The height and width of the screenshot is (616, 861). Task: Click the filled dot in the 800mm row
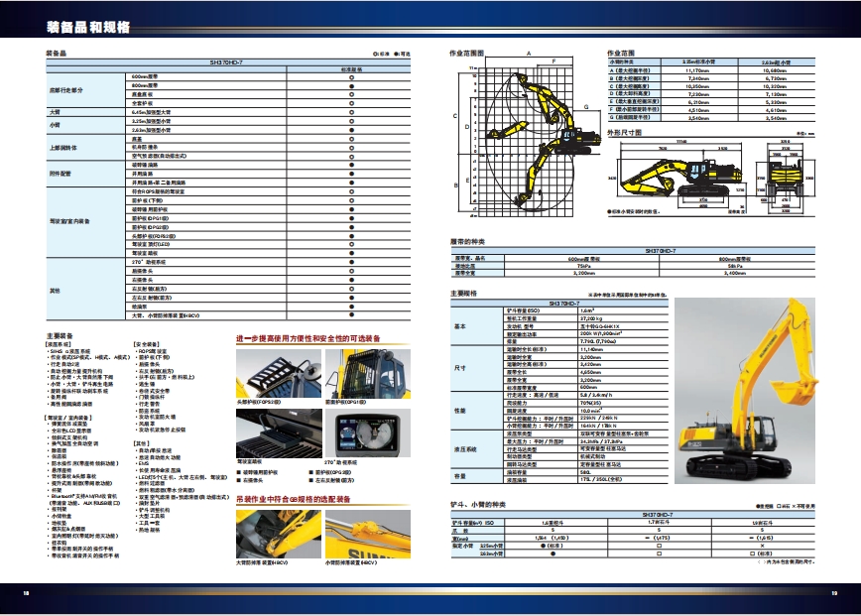click(351, 85)
